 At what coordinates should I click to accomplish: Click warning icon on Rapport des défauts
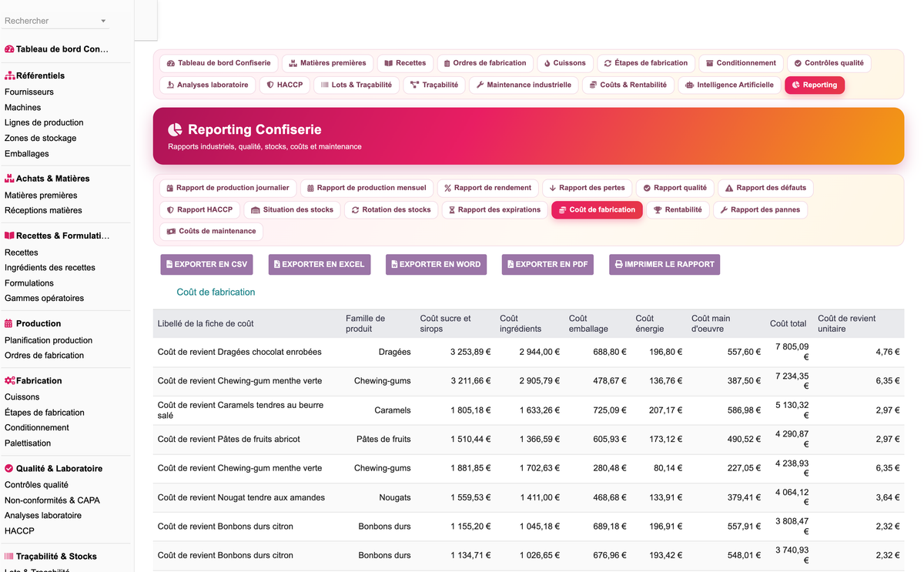pos(729,188)
